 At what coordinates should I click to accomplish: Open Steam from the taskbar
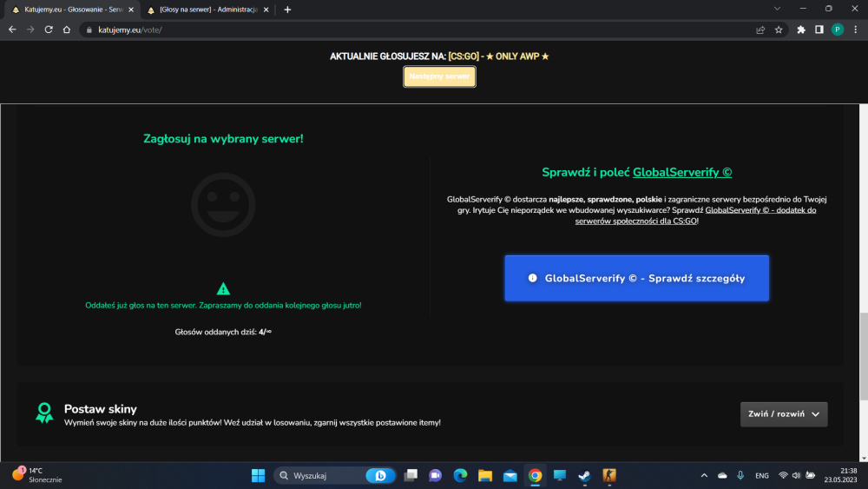click(x=584, y=475)
